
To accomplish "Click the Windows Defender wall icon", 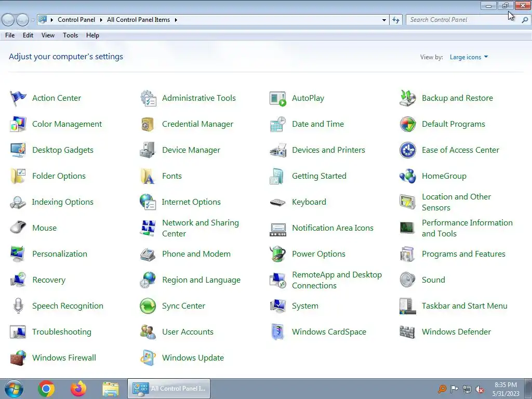I will [408, 332].
